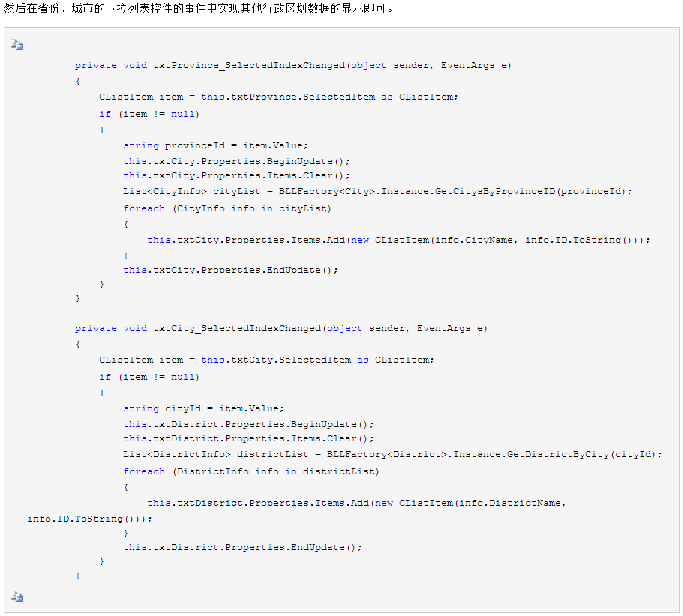The image size is (684, 616).
Task: Click 'this.txtCity.Properties.EndUpdate();' line
Action: [x=230, y=270]
